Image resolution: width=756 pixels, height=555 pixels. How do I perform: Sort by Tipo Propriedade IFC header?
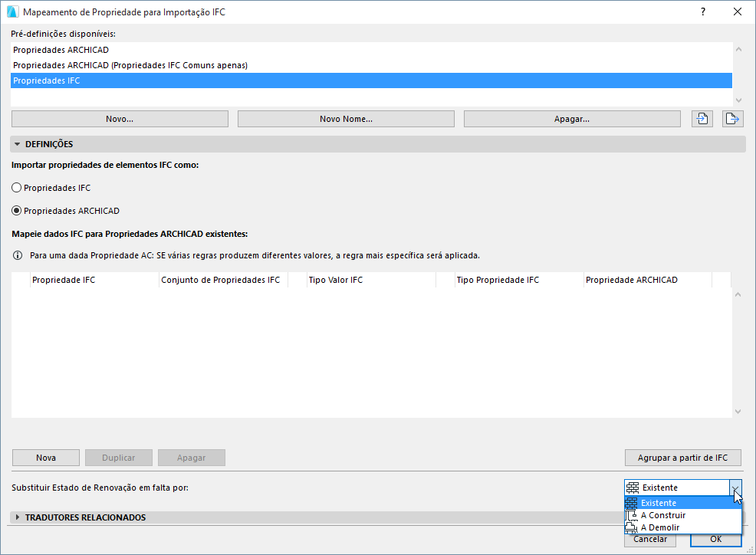(519, 280)
